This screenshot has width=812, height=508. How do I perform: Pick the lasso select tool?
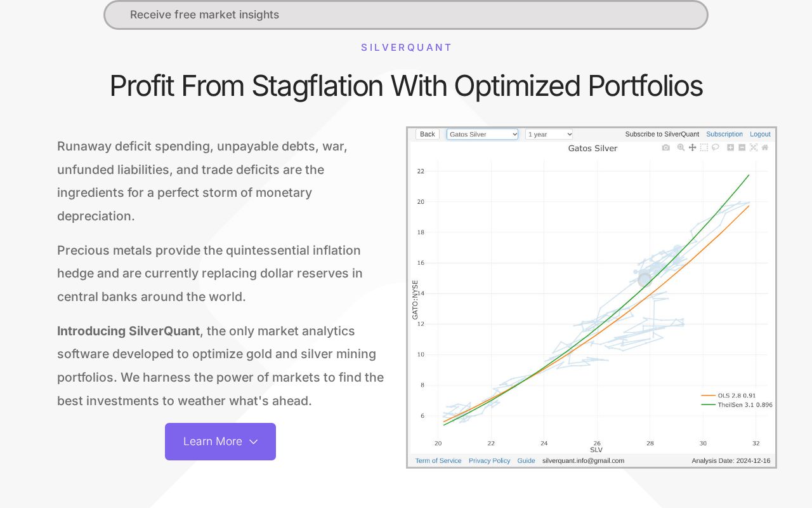click(716, 147)
